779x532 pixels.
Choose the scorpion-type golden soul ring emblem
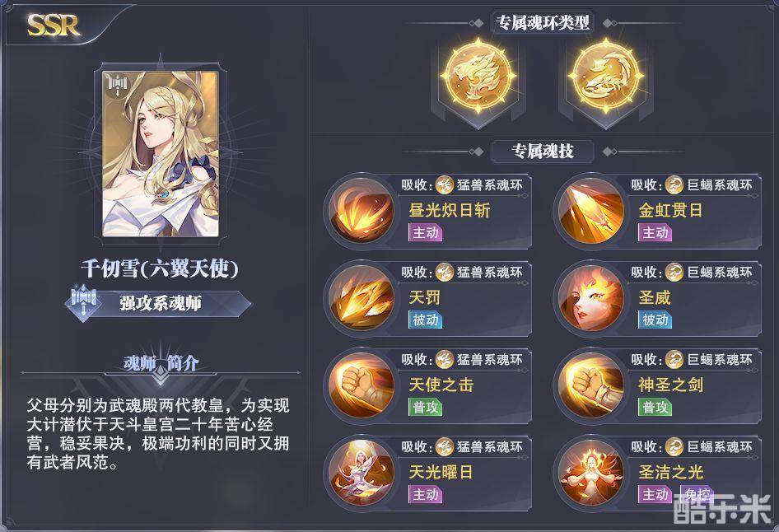[605, 76]
